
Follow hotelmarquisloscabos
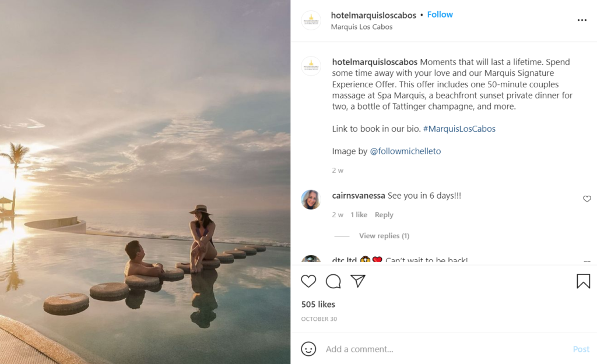tap(440, 15)
